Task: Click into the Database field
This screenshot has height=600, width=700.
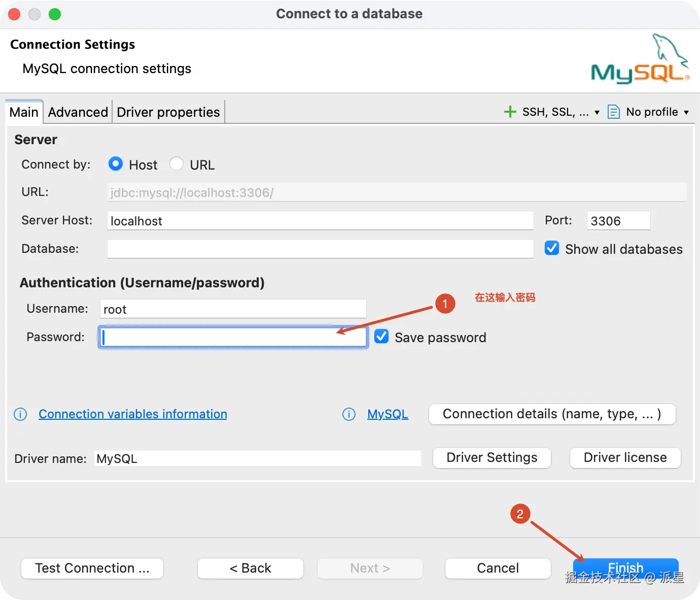Action: pyautogui.click(x=321, y=249)
